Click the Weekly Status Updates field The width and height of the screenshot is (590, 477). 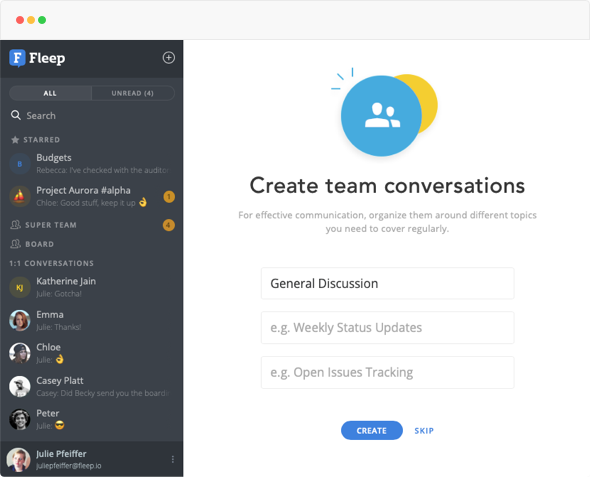[388, 328]
